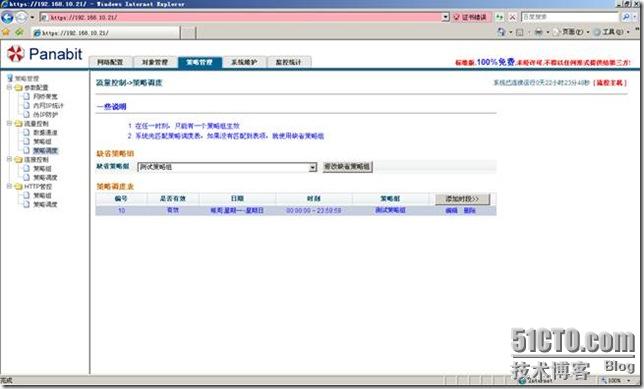Click the 是否有效 column header
This screenshot has height=389, width=644.
coord(172,198)
